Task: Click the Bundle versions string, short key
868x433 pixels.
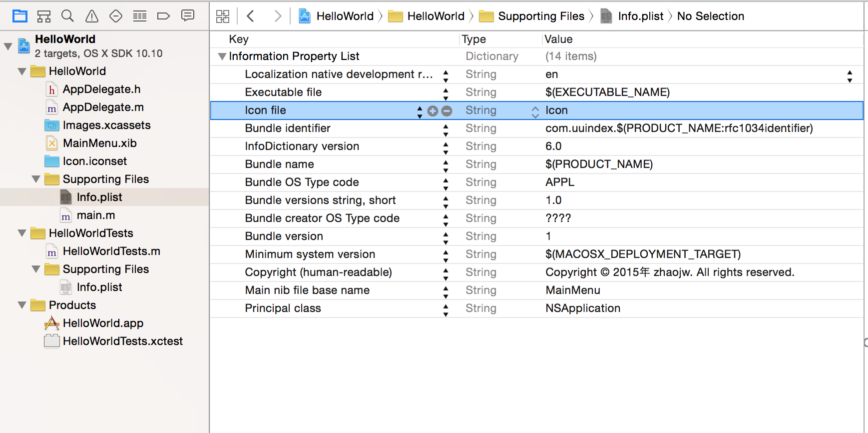Action: pos(320,200)
